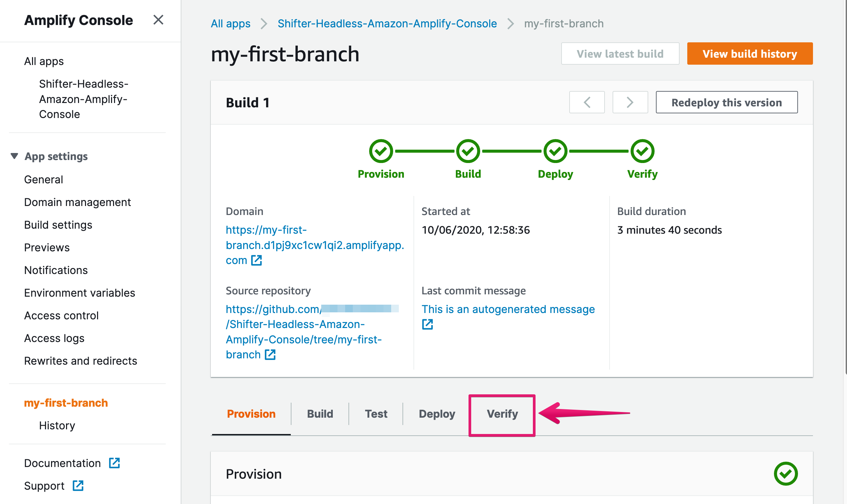Click View latest build button
This screenshot has width=847, height=504.
pos(620,54)
